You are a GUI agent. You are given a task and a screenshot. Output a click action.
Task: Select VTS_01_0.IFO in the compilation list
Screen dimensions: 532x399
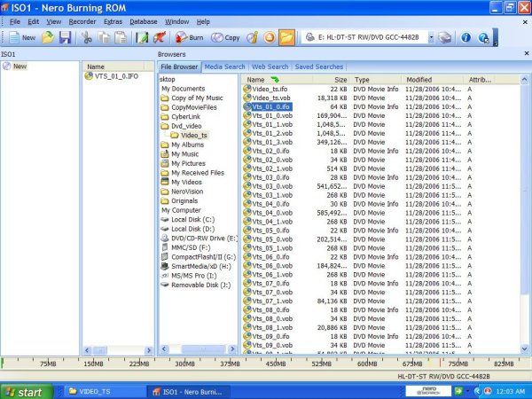click(x=112, y=76)
